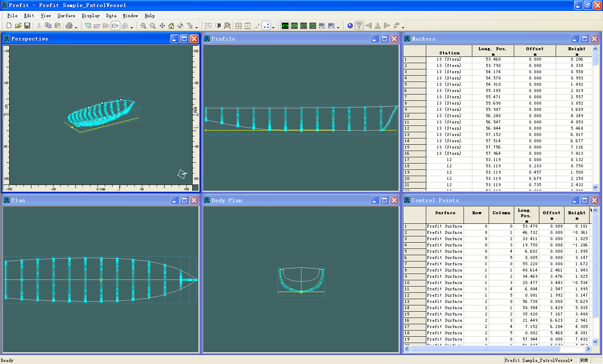
Task: Click the Offset header in Markers table
Action: coord(535,51)
